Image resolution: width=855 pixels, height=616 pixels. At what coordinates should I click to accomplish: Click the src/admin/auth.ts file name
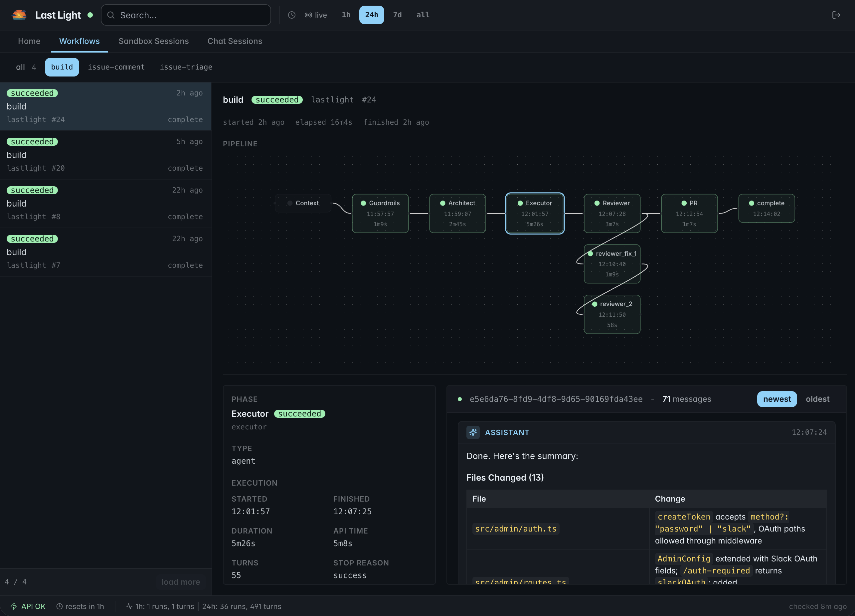click(x=515, y=529)
